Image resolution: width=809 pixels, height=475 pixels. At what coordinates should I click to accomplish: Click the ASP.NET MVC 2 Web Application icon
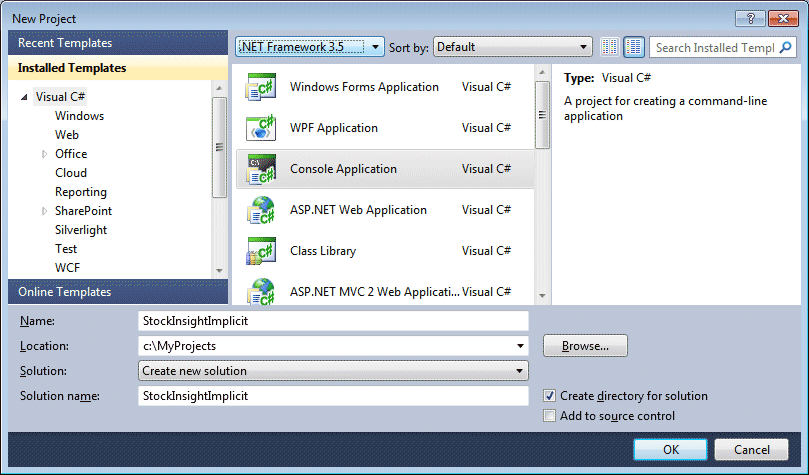click(x=260, y=291)
